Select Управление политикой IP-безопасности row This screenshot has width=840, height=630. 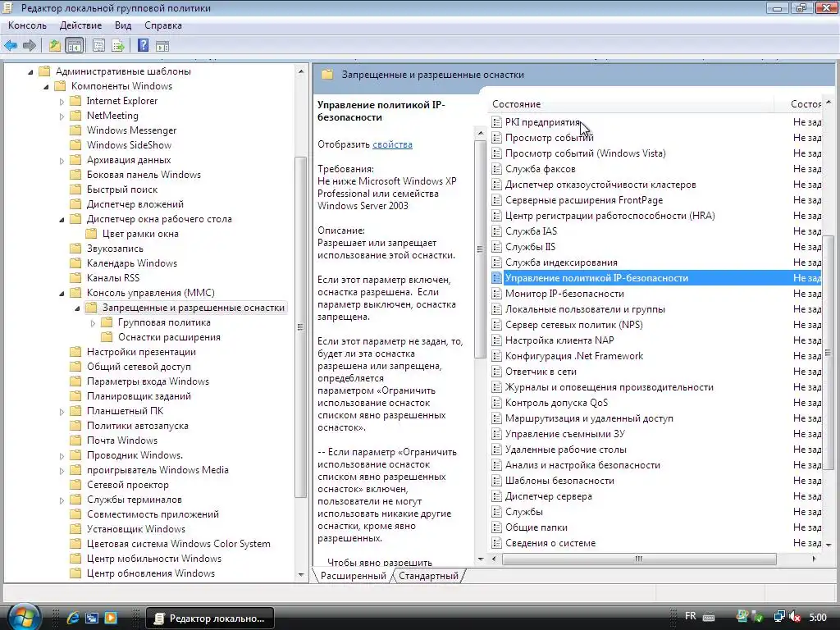[x=656, y=278]
